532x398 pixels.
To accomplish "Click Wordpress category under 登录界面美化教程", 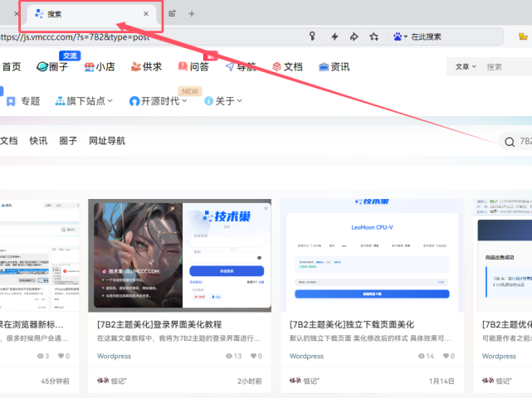I will [114, 356].
